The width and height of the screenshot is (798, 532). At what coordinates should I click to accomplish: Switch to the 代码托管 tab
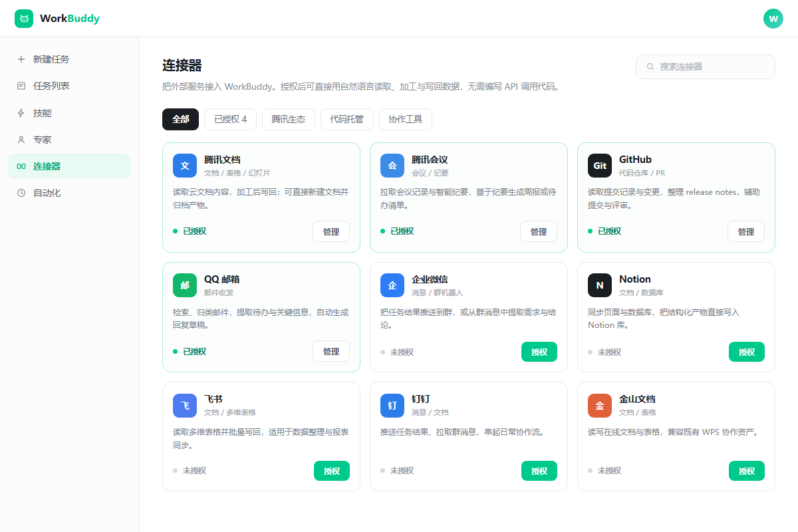[347, 119]
